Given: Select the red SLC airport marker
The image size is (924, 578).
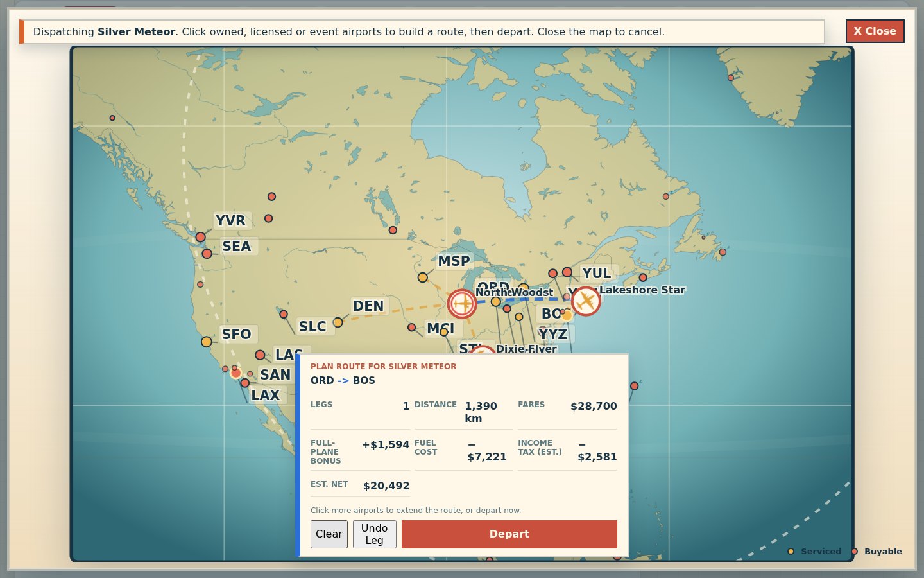Looking at the screenshot, I should 284,314.
